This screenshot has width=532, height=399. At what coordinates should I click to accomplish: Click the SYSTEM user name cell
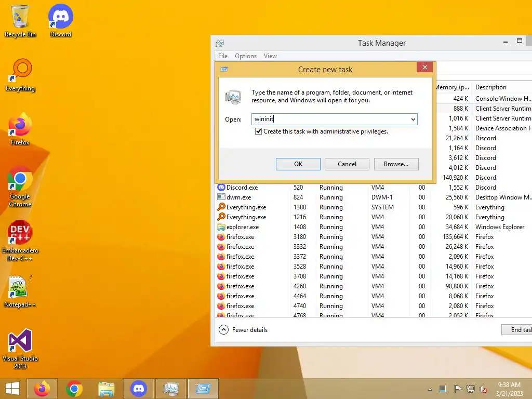click(x=382, y=207)
